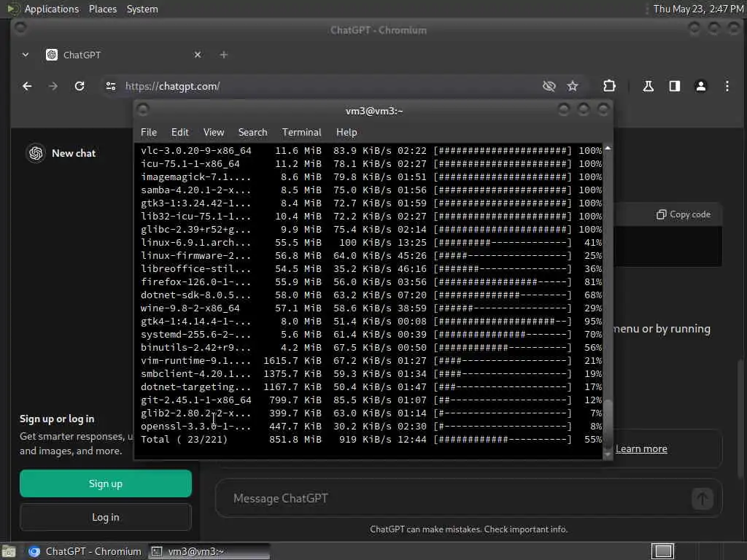Click the openssl-3.3.0-1 package line
The image size is (747, 560).
(371, 426)
